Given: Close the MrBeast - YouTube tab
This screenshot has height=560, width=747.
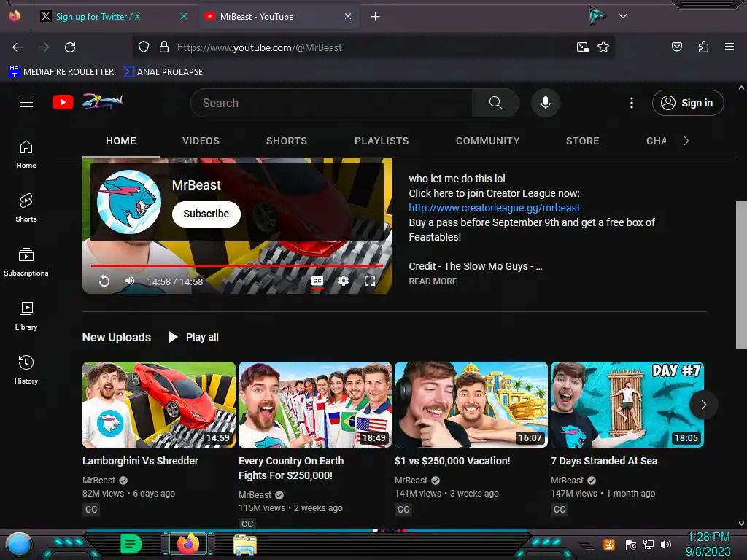Looking at the screenshot, I should (x=348, y=16).
